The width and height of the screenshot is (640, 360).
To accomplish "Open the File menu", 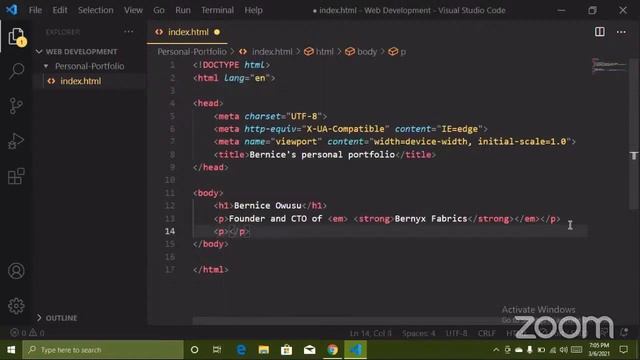I will tap(35, 10).
